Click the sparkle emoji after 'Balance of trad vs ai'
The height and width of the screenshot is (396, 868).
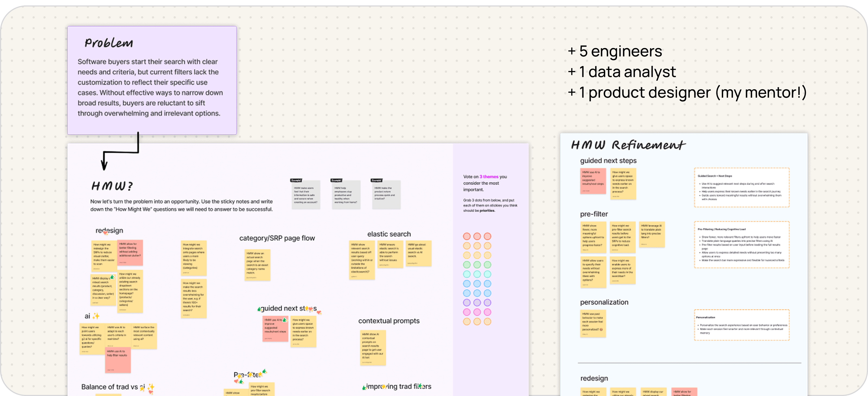151,387
